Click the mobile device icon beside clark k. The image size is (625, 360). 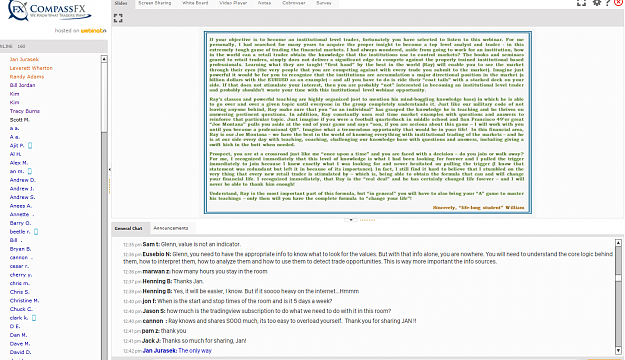tap(34, 318)
